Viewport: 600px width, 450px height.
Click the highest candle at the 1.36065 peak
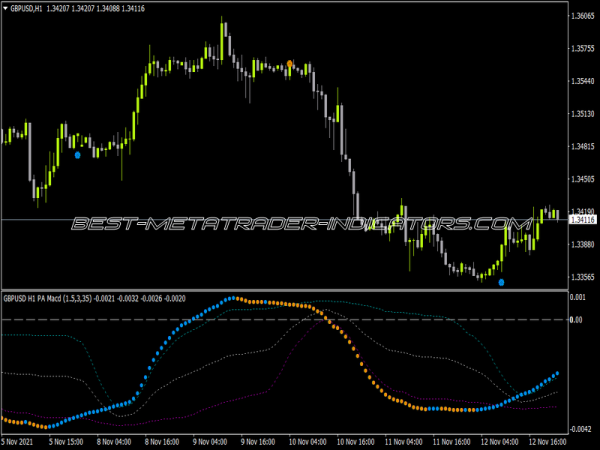[x=222, y=41]
